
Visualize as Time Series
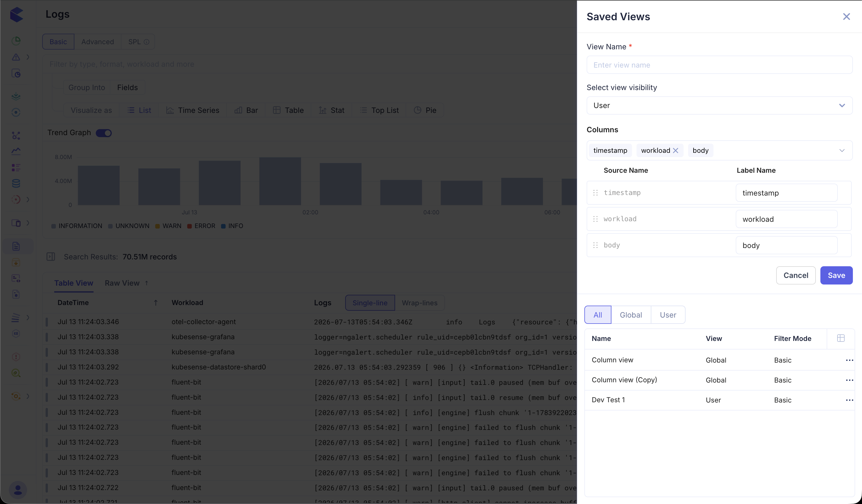point(193,110)
